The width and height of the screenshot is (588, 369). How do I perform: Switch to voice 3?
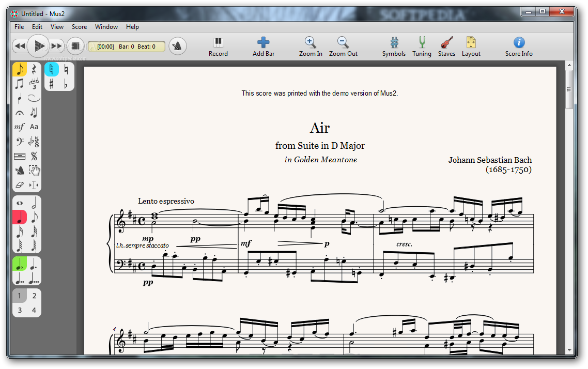pyautogui.click(x=20, y=310)
